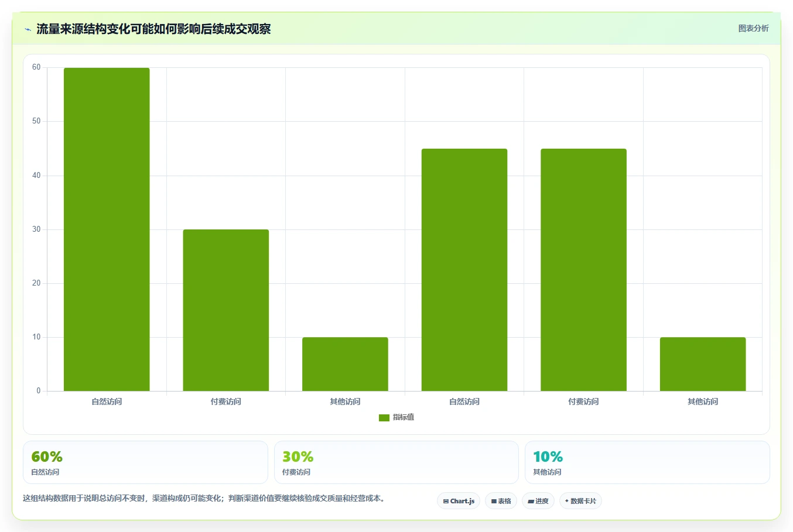Select the 进度 chip

(x=538, y=501)
